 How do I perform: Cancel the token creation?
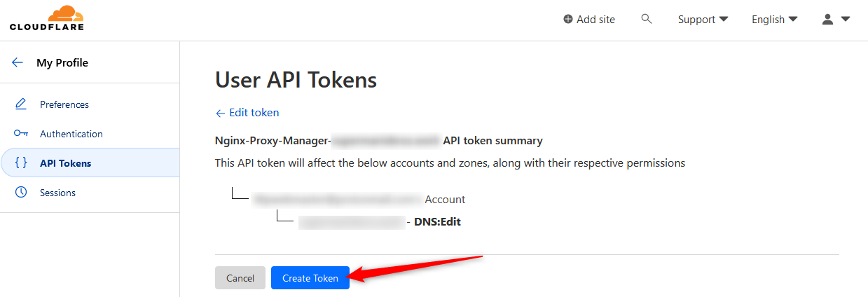click(x=240, y=278)
